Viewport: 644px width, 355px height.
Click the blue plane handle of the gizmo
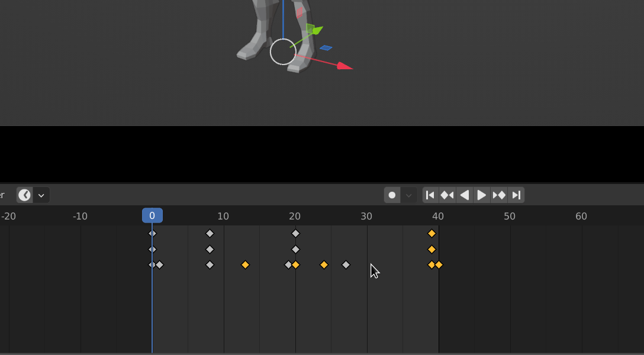pos(326,48)
